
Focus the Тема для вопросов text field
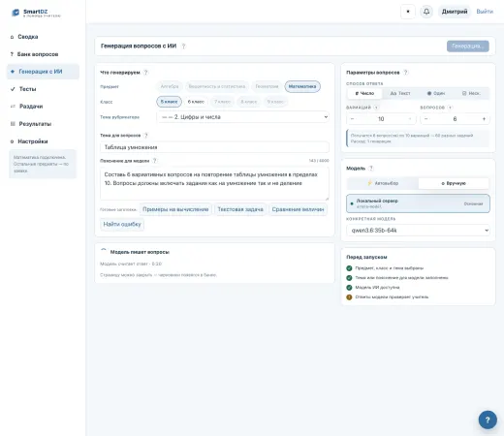[x=214, y=147]
